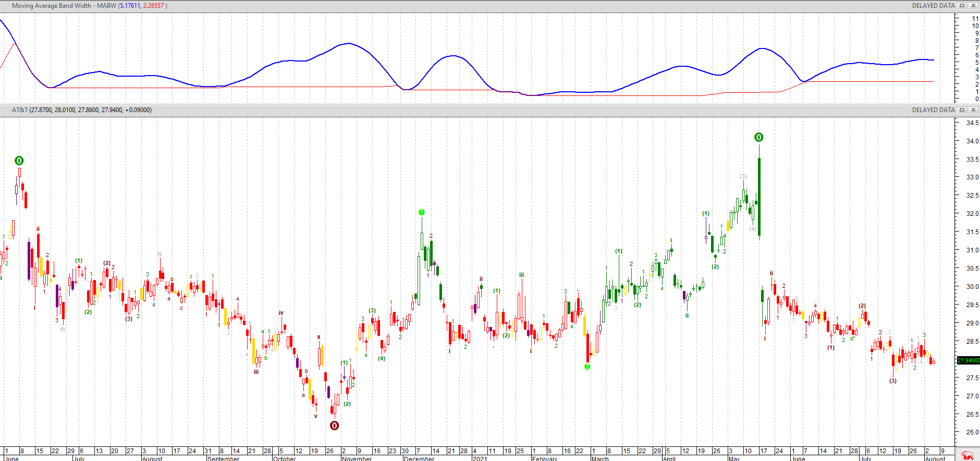980x461 pixels.
Task: Select October on the date axis
Action: (x=284, y=458)
